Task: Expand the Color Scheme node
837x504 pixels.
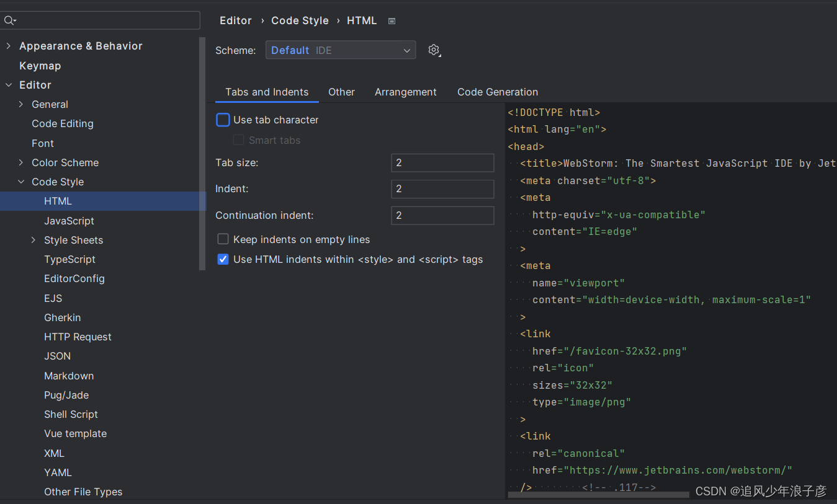Action: [x=20, y=162]
